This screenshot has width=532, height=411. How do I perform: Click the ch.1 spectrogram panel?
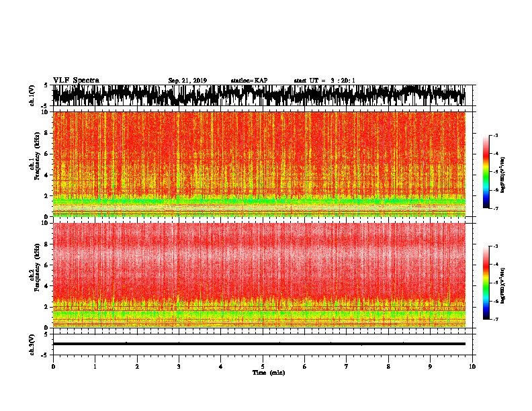tap(259, 164)
